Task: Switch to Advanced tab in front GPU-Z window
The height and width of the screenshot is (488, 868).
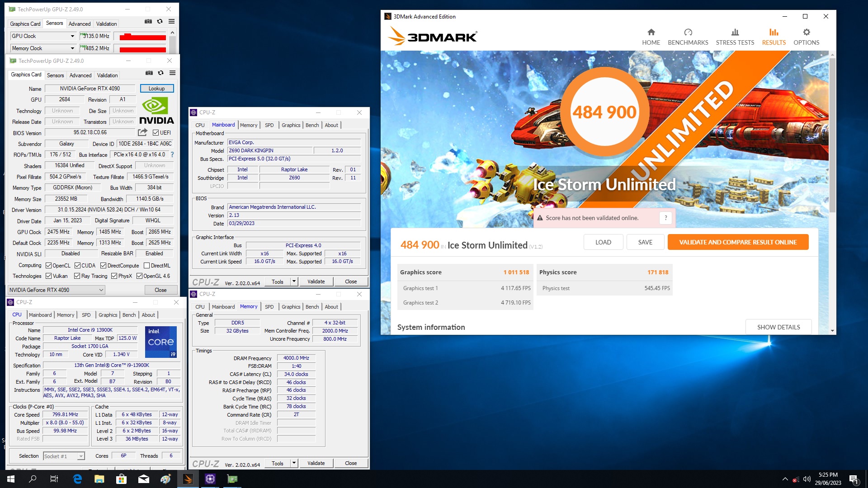Action: coord(80,75)
